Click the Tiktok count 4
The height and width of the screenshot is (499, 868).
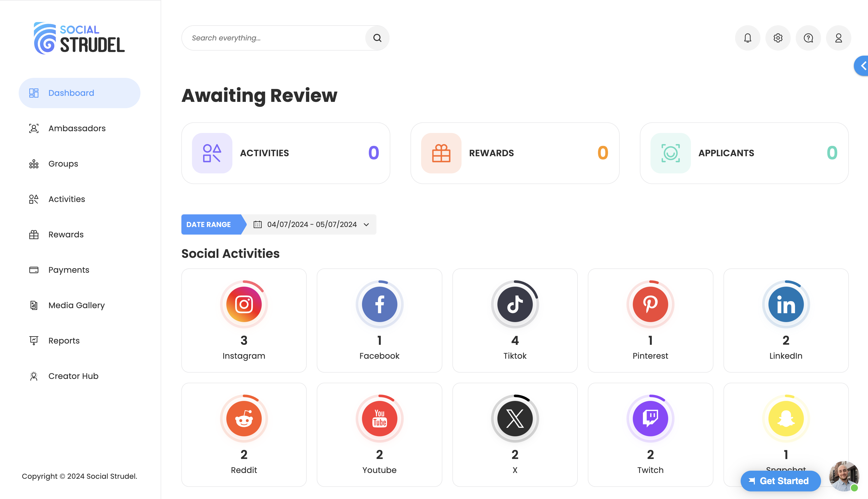[x=515, y=340]
